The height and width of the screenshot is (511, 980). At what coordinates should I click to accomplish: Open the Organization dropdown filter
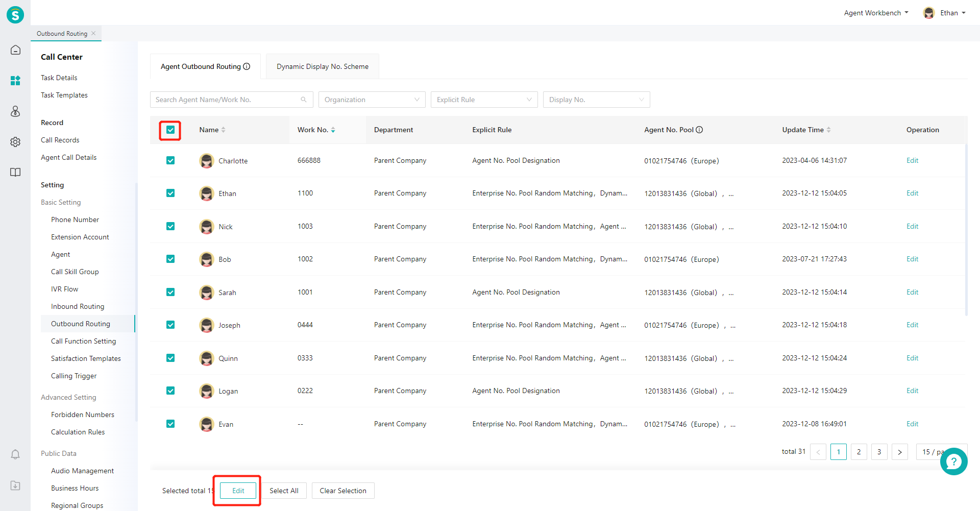(x=372, y=100)
